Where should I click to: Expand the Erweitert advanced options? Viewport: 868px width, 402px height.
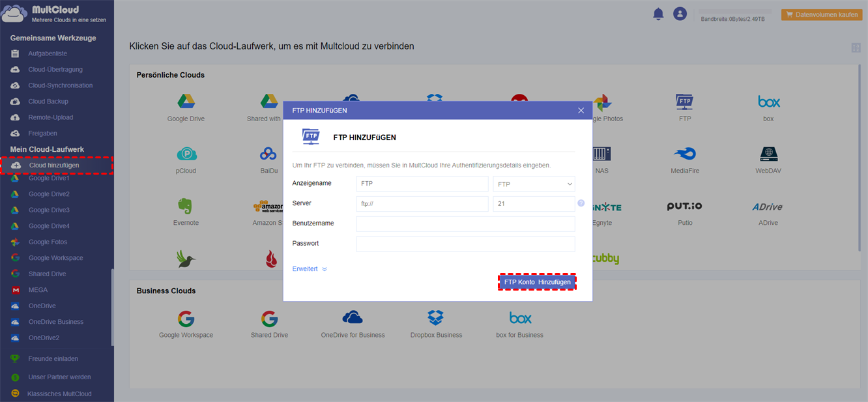click(x=310, y=268)
